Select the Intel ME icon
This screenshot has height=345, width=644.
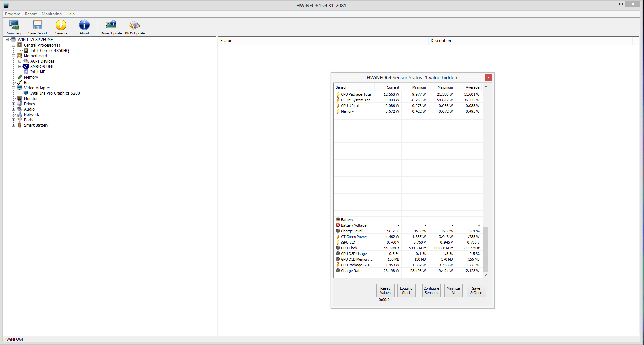26,72
